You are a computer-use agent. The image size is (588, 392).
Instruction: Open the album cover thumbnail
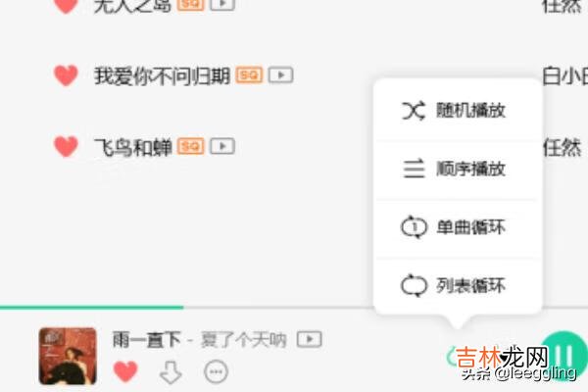point(68,357)
